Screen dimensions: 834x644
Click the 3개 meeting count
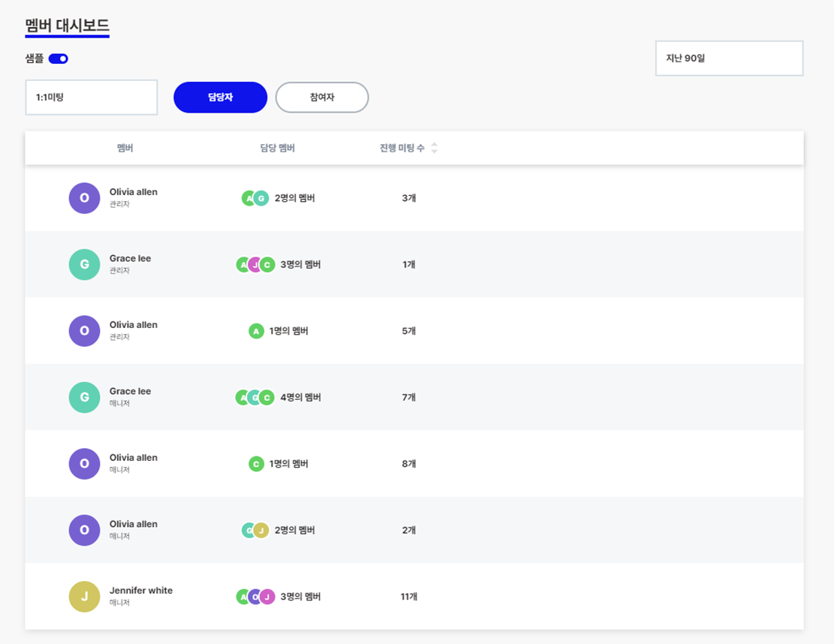(408, 198)
